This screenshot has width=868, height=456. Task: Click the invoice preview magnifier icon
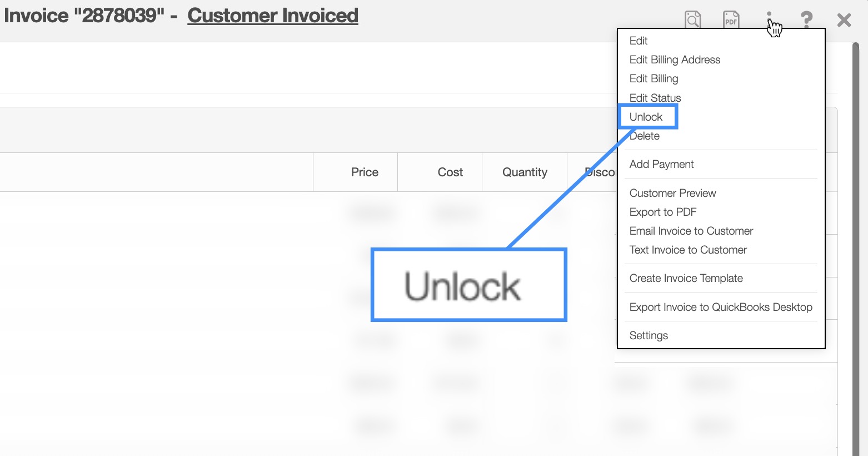pyautogui.click(x=692, y=20)
